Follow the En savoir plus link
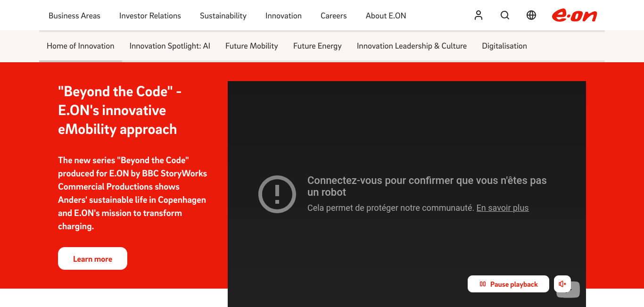This screenshot has width=644, height=307. point(503,208)
